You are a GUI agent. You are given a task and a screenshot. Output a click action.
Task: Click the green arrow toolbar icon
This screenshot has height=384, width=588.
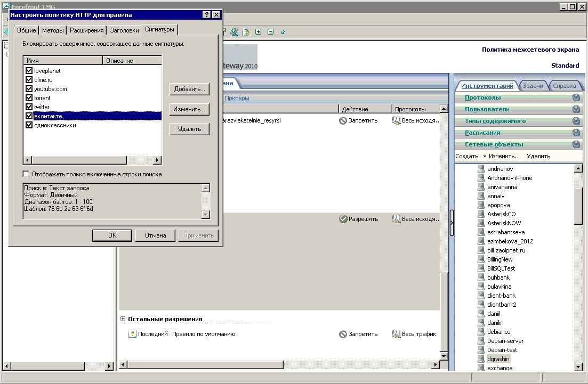(283, 32)
